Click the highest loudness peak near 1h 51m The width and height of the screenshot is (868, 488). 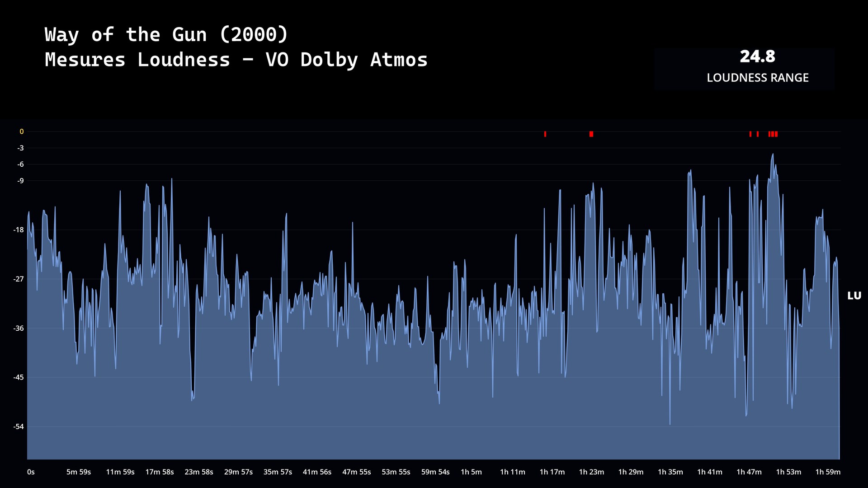pyautogui.click(x=773, y=155)
